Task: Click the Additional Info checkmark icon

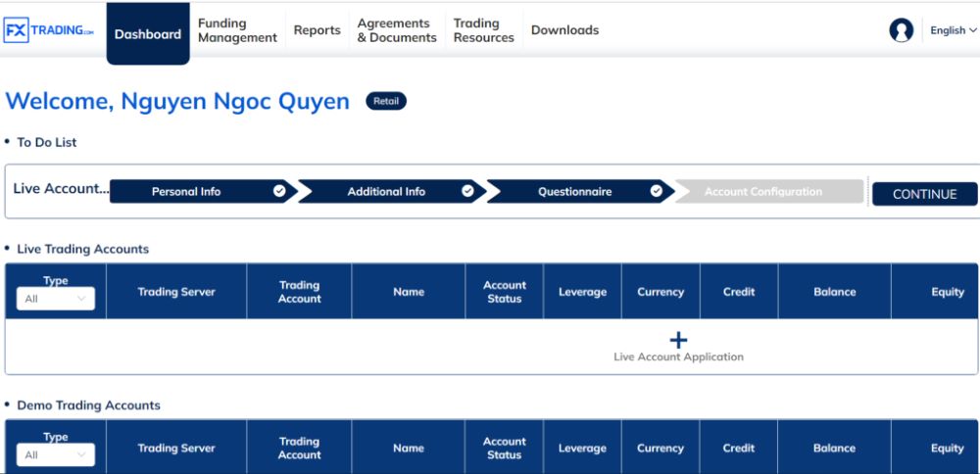Action: point(467,192)
